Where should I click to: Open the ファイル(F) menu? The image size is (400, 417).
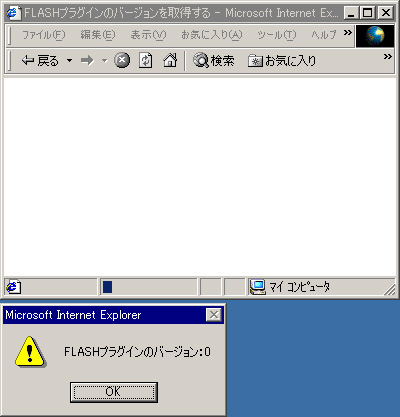pyautogui.click(x=43, y=35)
